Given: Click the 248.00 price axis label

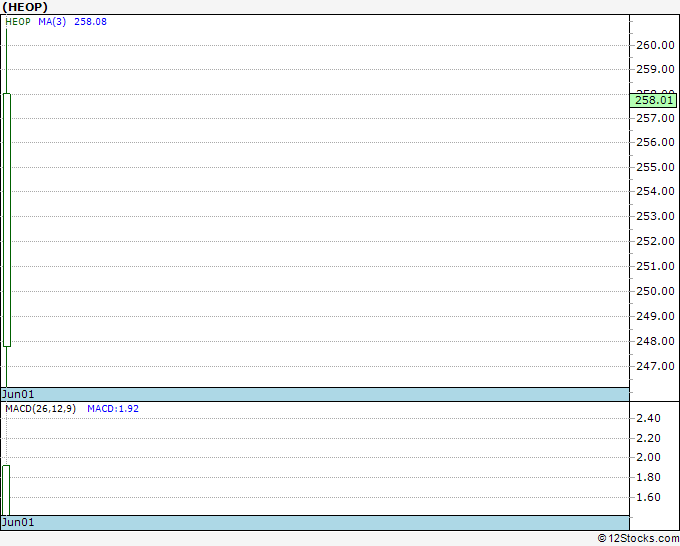Looking at the screenshot, I should coord(655,341).
